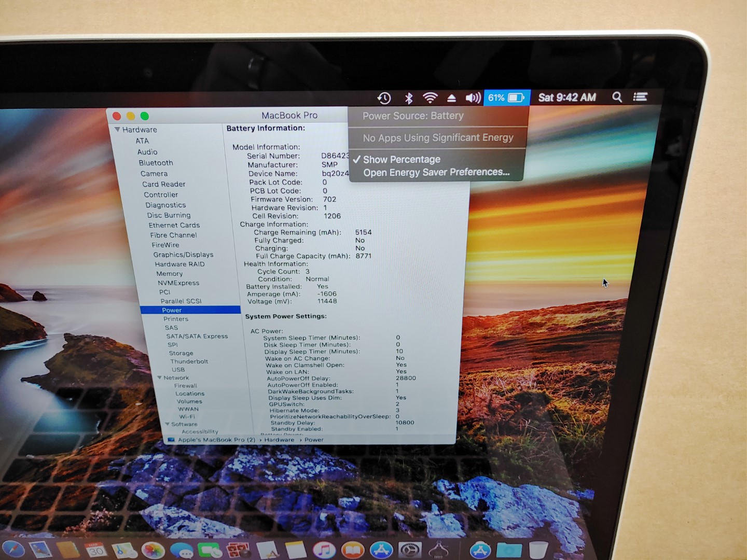747x560 pixels.
Task: Launch System Preferences from the dock
Action: (x=409, y=550)
